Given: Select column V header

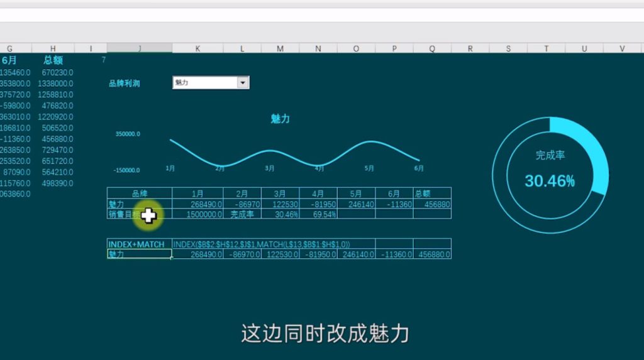Looking at the screenshot, I should pos(622,48).
